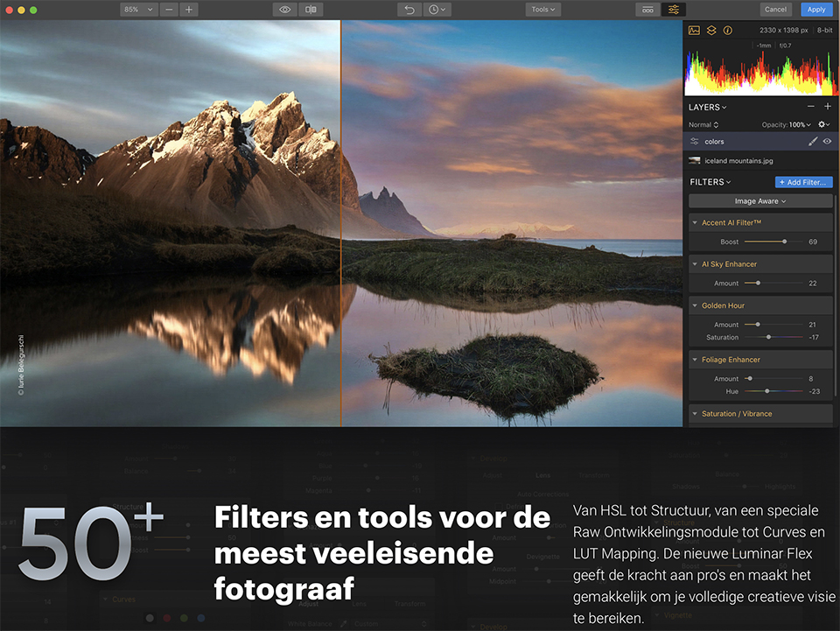This screenshot has height=631, width=840.
Task: Collapse the Foliage Enhancer section
Action: click(x=695, y=360)
